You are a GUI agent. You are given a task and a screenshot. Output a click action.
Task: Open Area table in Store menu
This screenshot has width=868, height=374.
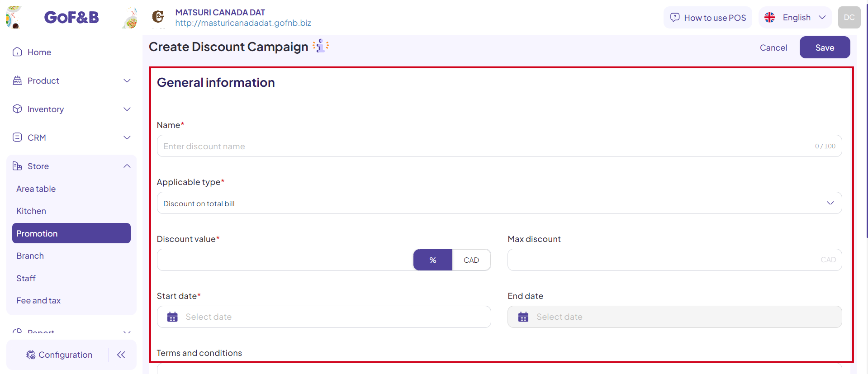[36, 189]
